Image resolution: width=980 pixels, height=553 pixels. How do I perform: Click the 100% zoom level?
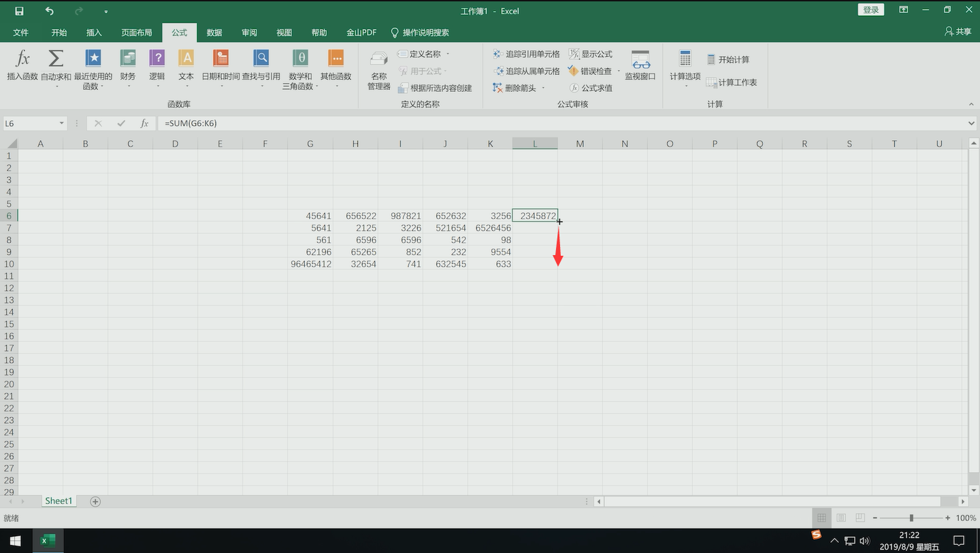tap(966, 518)
